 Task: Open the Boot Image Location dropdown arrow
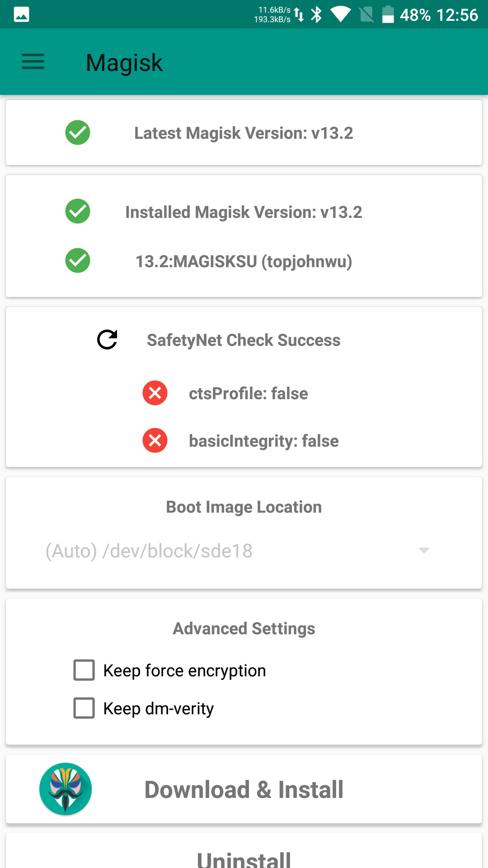coord(423,550)
